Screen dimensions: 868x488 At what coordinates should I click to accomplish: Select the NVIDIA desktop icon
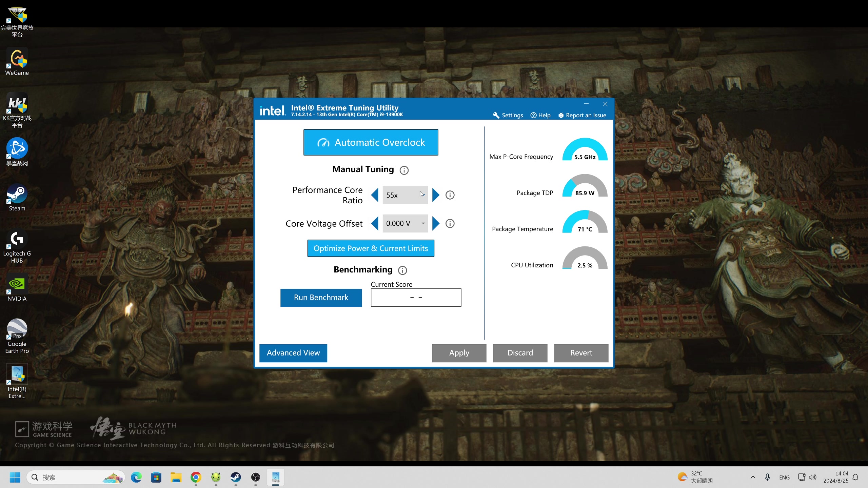(x=17, y=288)
